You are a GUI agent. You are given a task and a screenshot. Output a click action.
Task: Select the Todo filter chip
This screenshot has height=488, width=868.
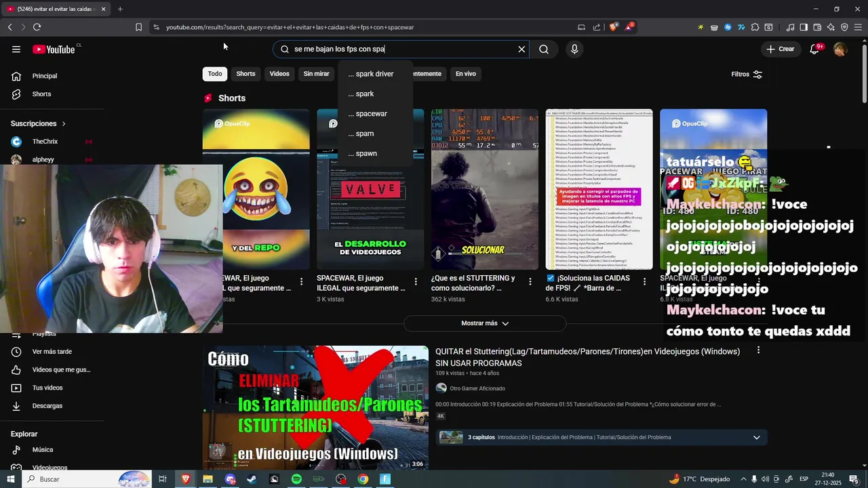(x=215, y=74)
